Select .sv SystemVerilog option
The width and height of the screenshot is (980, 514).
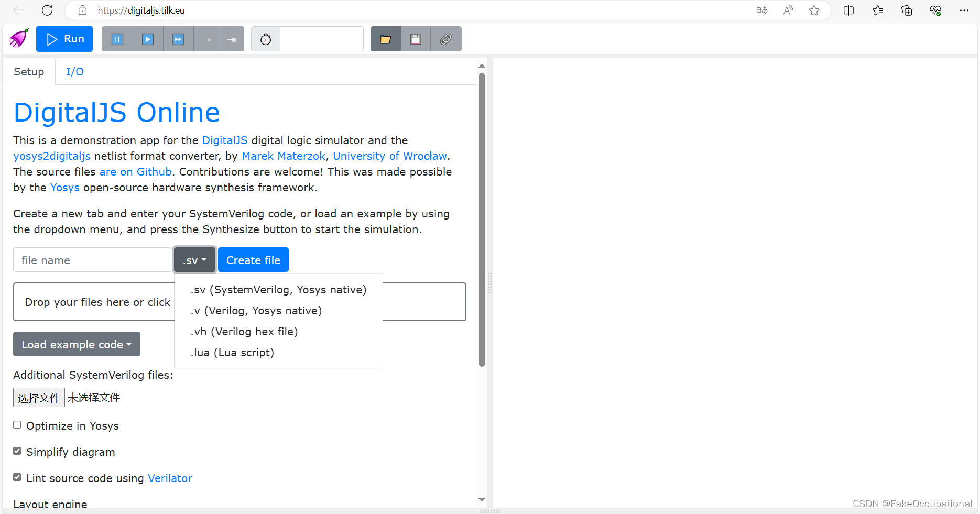(x=278, y=290)
